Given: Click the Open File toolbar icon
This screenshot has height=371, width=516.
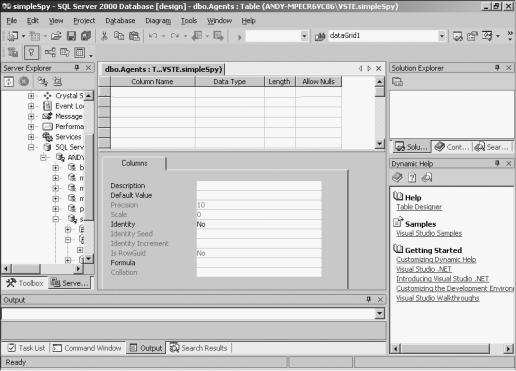Looking at the screenshot, I should coord(56,36).
